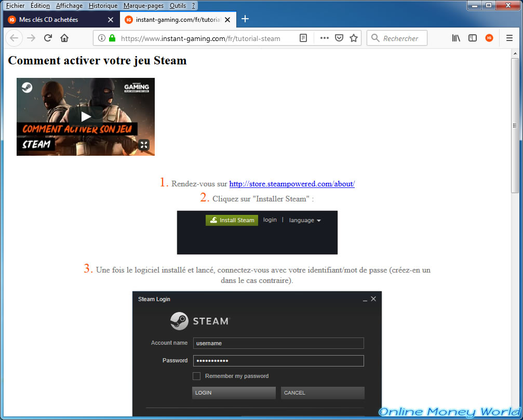
Task: Play the Steam activation tutorial video
Action: click(x=86, y=116)
